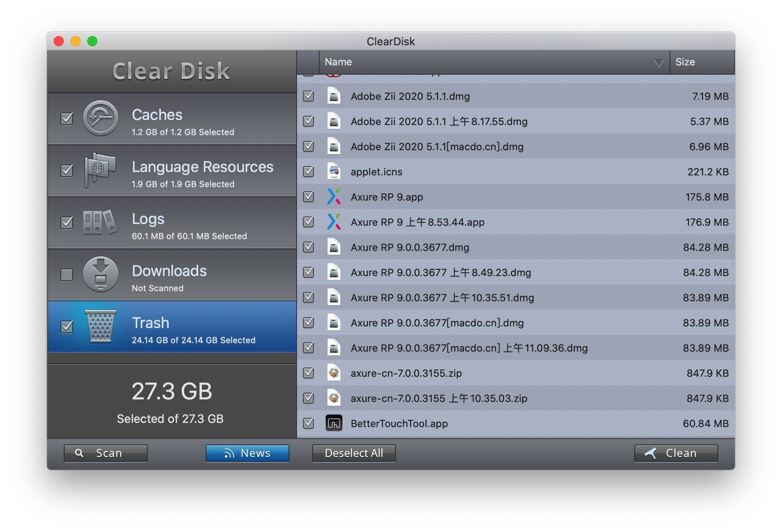Uncheck the applet.icns file checkbox
Screen dimensions: 782x532
click(x=308, y=172)
